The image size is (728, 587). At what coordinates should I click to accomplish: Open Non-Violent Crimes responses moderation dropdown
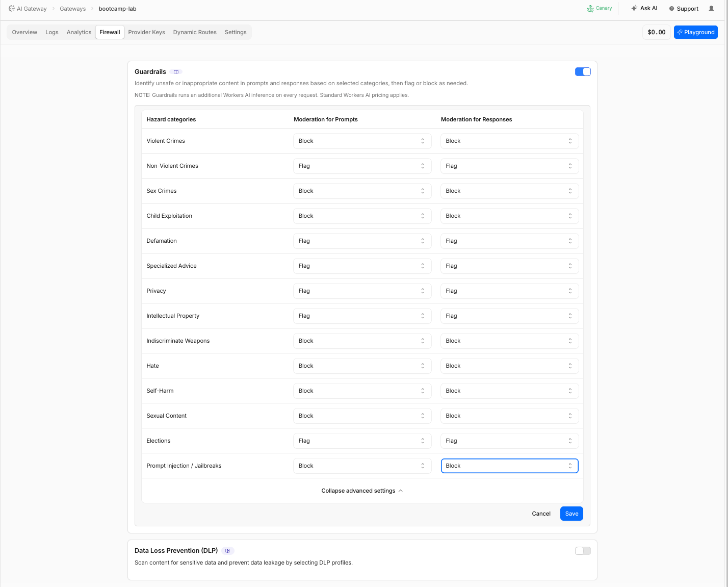tap(510, 166)
